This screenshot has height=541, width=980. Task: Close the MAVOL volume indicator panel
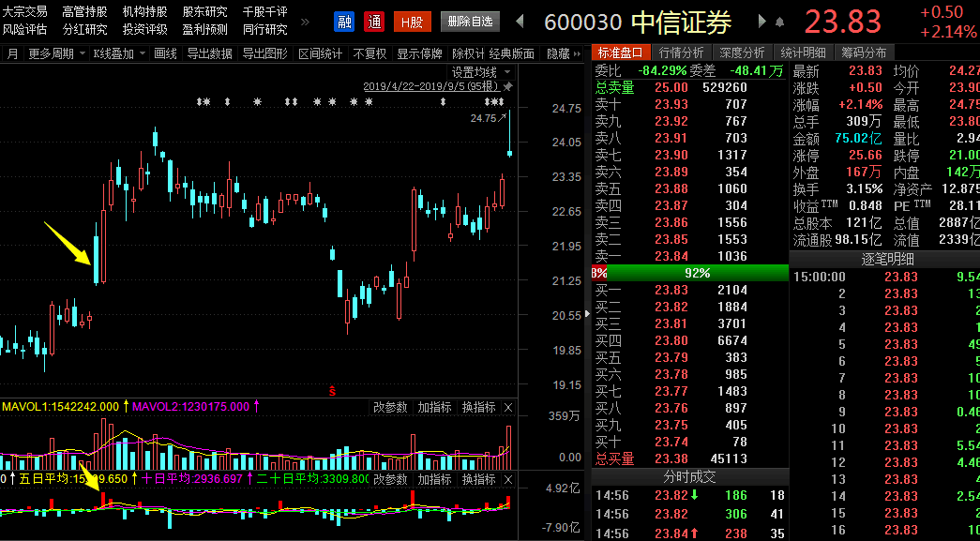508,407
